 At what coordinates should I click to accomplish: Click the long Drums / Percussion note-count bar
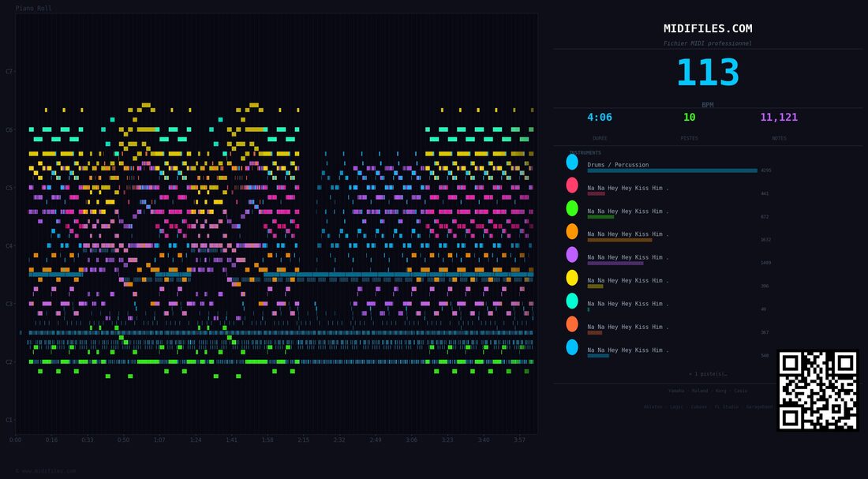pos(672,170)
